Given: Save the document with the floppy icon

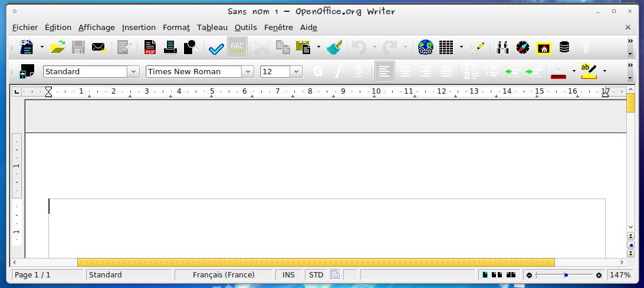Looking at the screenshot, I should click(x=78, y=47).
